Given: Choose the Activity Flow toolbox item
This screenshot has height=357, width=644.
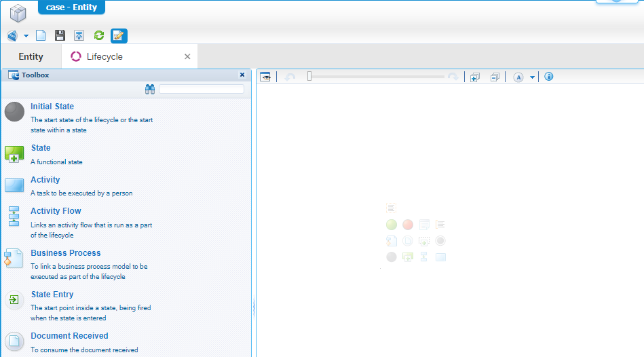Looking at the screenshot, I should click(56, 211).
